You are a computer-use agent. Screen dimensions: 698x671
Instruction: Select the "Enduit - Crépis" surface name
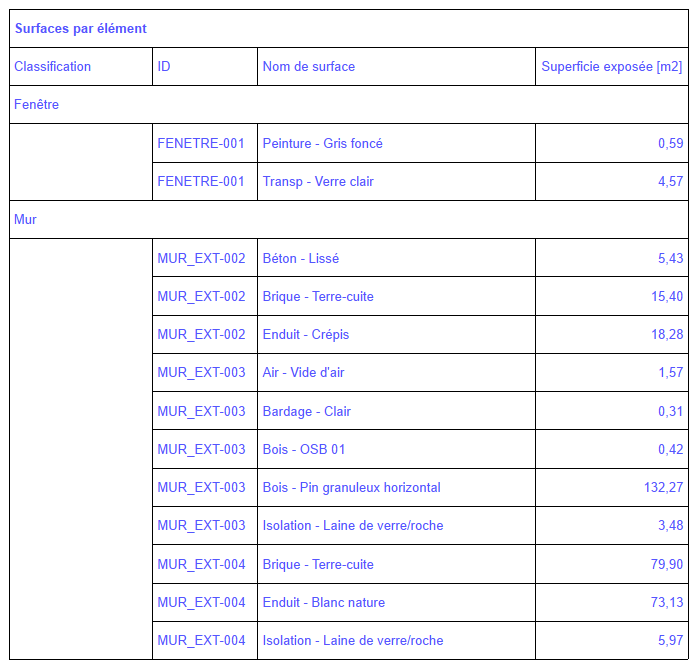(x=305, y=335)
